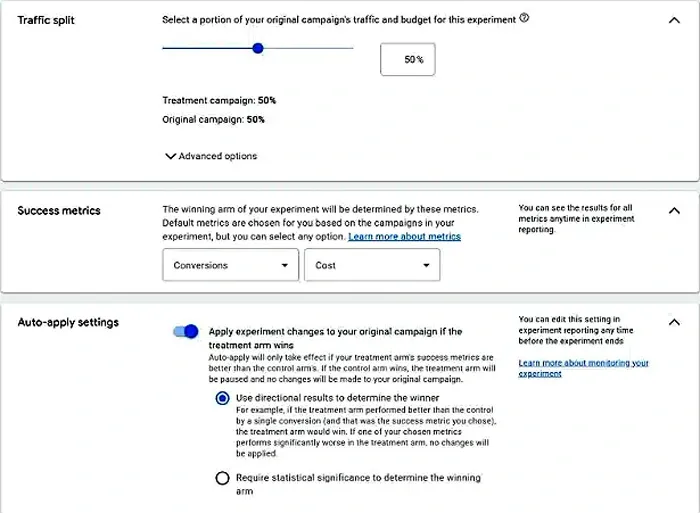Click the traffic split slider handle

click(258, 48)
